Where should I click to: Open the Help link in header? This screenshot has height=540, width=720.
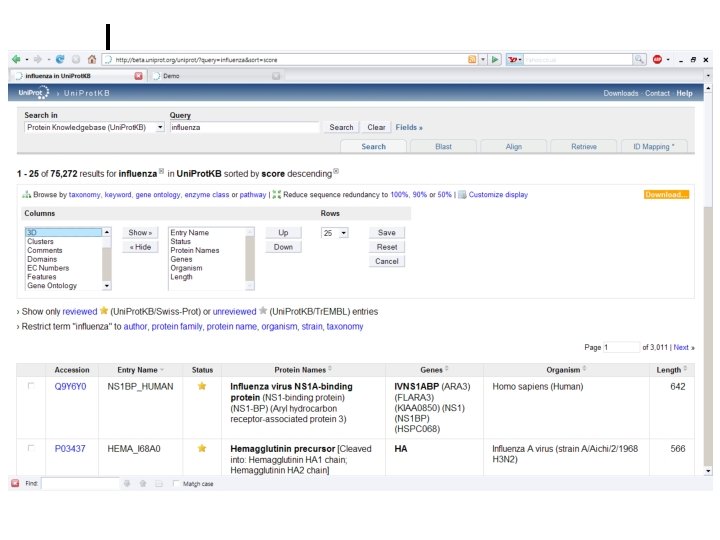[684, 93]
